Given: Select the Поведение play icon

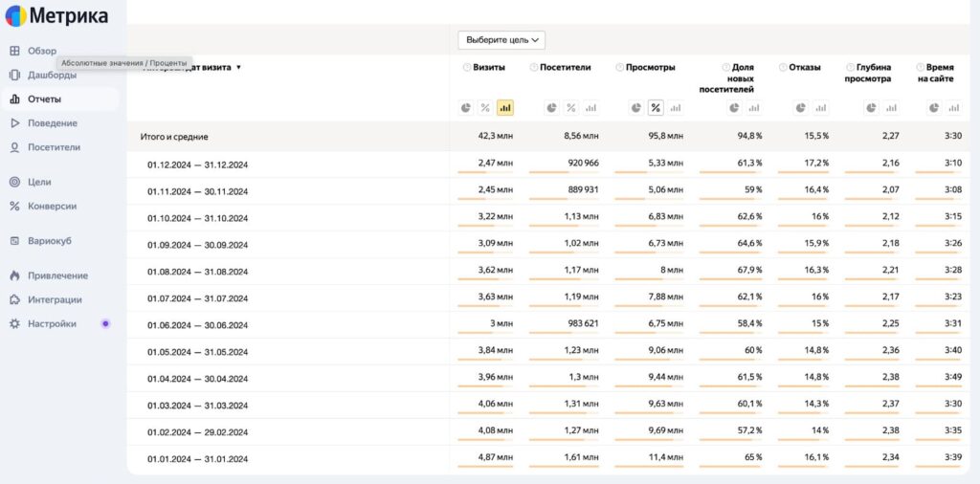Looking at the screenshot, I should (x=14, y=123).
